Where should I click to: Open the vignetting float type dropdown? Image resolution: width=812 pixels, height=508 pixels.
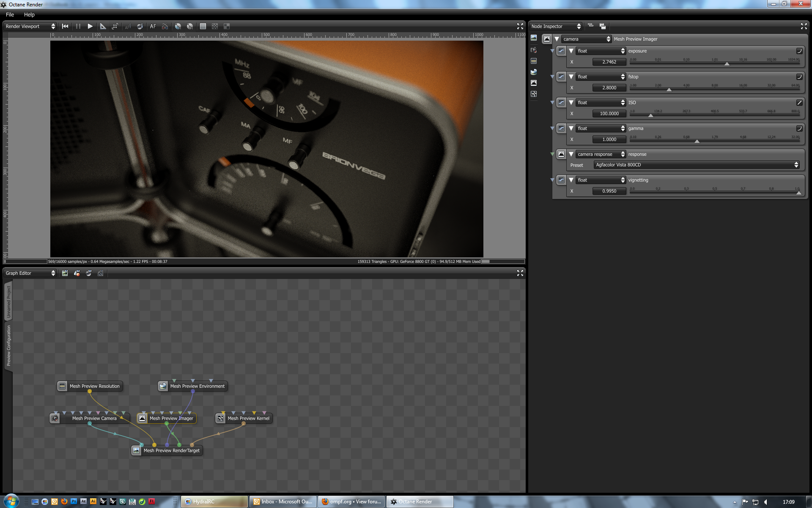click(601, 180)
